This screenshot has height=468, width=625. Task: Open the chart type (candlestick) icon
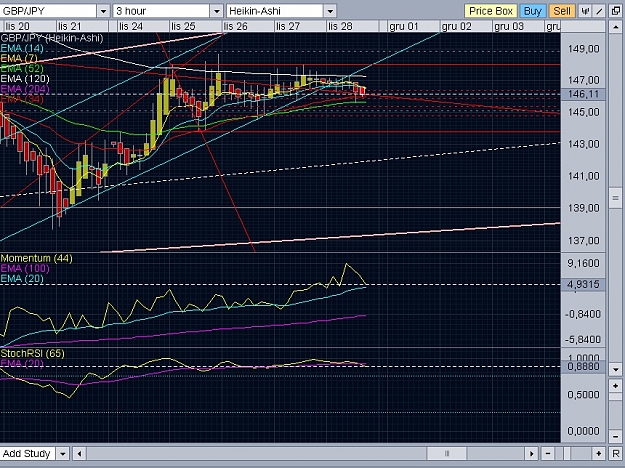(x=585, y=11)
